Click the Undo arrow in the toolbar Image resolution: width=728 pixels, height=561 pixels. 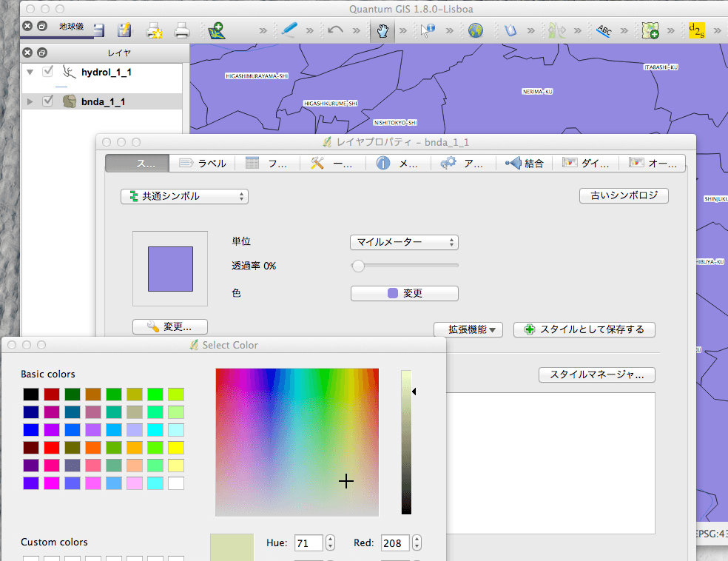(335, 30)
